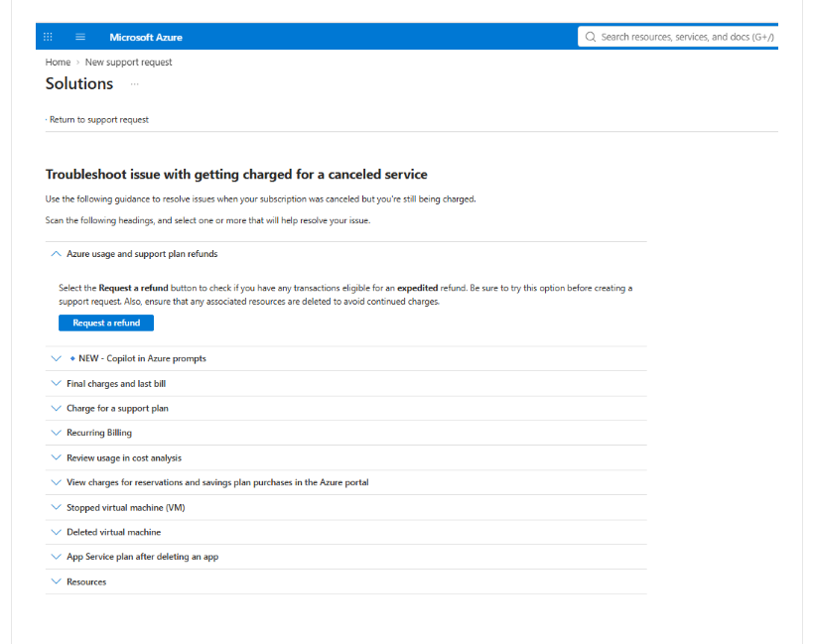The width and height of the screenshot is (814, 644).
Task: Click the search magnifier icon
Action: [591, 37]
